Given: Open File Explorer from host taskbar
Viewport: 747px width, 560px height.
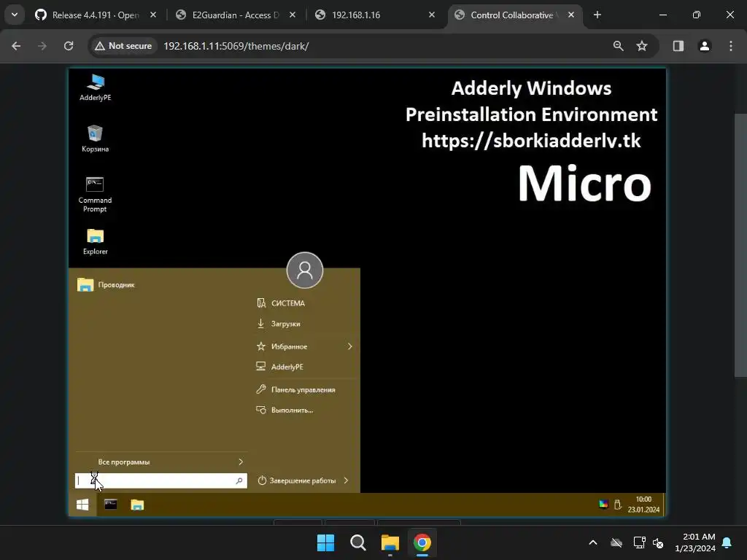Looking at the screenshot, I should 390,542.
